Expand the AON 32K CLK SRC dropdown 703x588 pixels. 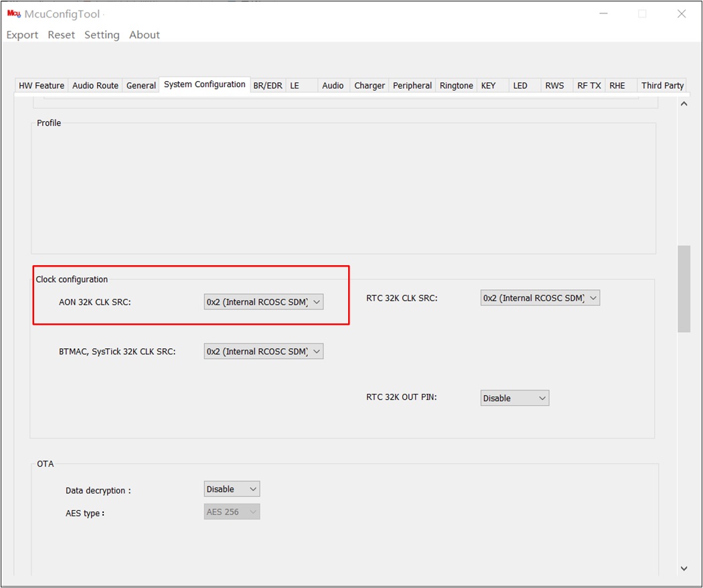tap(264, 302)
